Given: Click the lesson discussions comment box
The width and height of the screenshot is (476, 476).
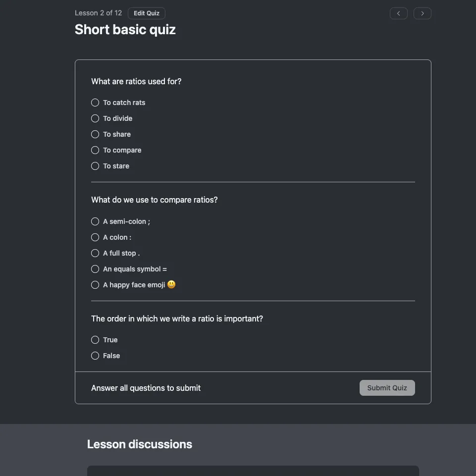Looking at the screenshot, I should coord(253,471).
